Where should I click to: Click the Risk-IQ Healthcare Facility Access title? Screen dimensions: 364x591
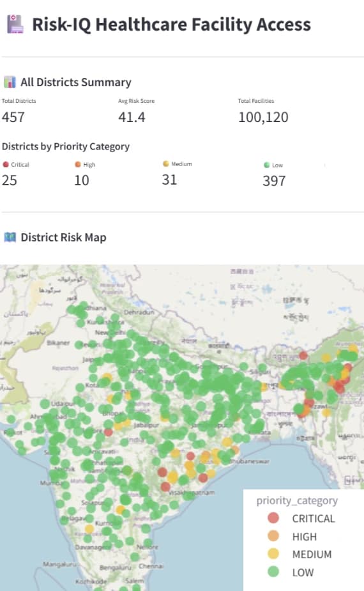click(x=171, y=24)
